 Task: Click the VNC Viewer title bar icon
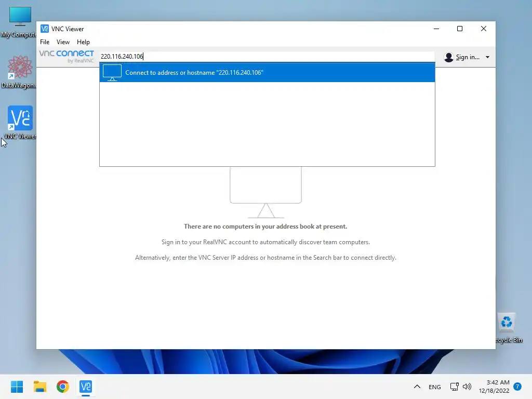tap(45, 29)
